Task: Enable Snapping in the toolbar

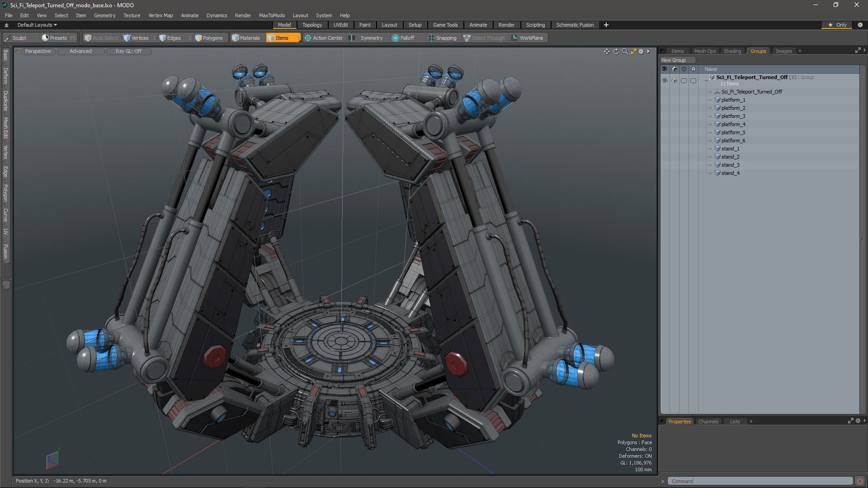Action: (442, 38)
